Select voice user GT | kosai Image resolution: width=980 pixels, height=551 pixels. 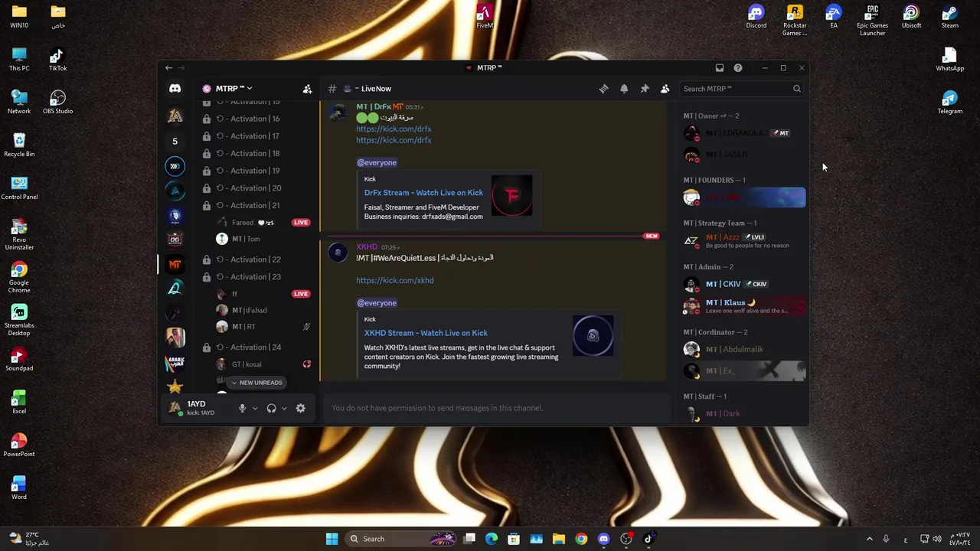pyautogui.click(x=264, y=364)
